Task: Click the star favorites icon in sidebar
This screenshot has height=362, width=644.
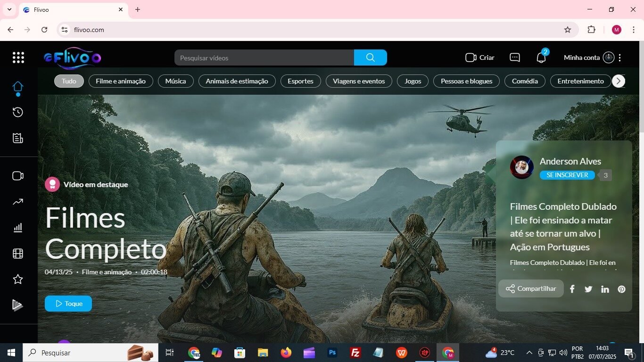Action: [18, 280]
